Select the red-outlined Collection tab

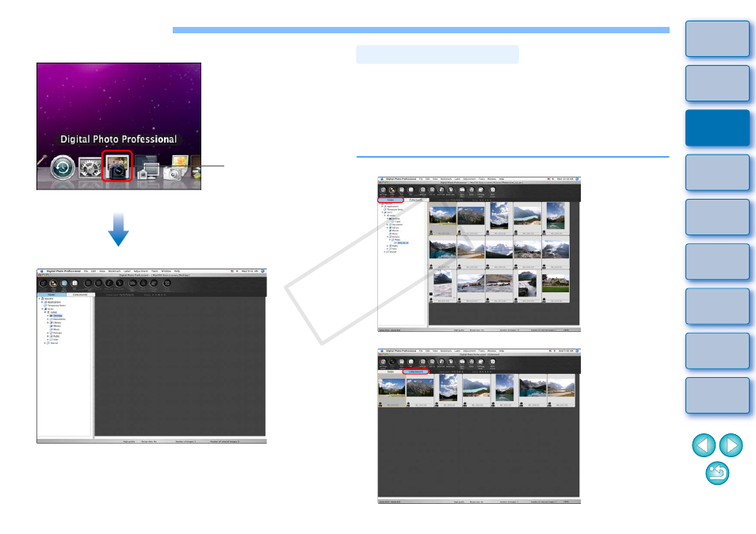415,372
